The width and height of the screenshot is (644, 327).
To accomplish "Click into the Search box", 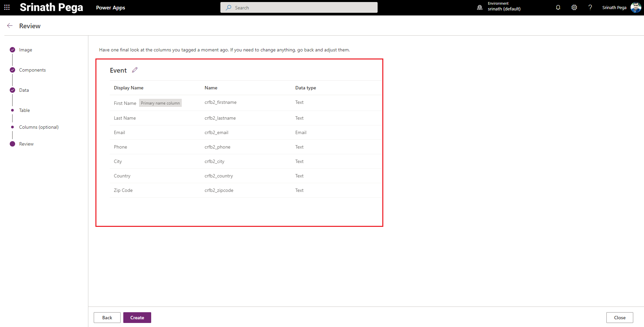I will (299, 7).
